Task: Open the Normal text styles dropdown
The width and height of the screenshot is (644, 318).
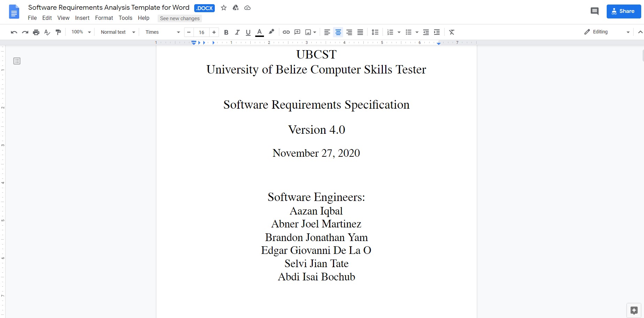Action: coord(118,32)
